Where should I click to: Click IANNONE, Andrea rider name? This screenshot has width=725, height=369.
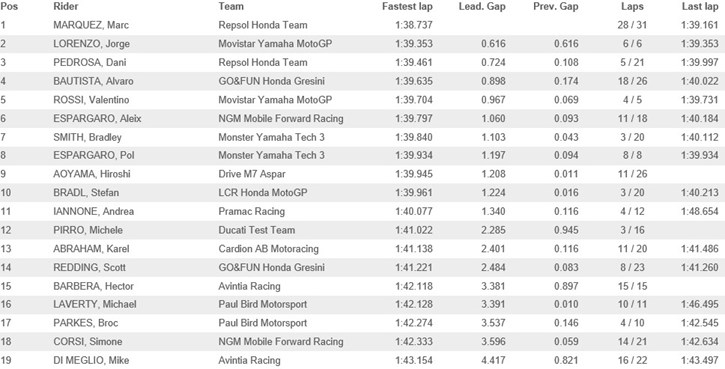click(93, 211)
